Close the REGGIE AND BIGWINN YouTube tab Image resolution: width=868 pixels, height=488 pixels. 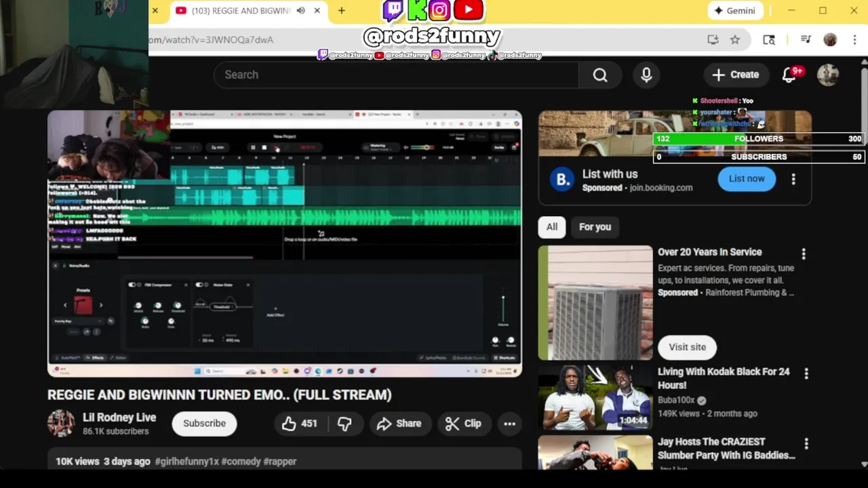tap(317, 11)
